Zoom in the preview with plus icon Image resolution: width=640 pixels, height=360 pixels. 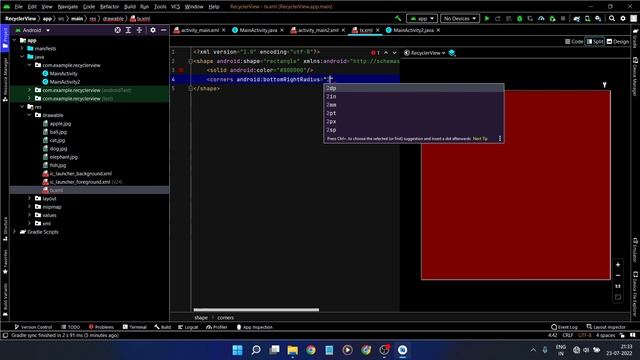point(618,264)
